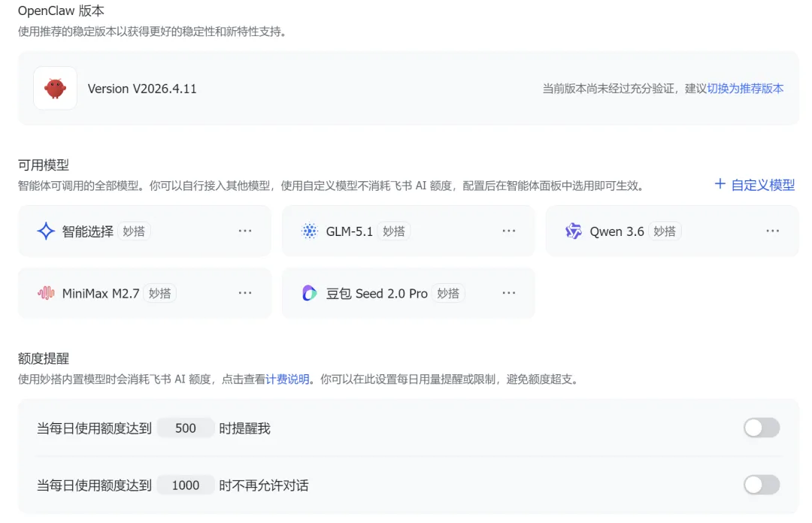Select the 豆包 Seed 2.0 Pro model name

[377, 294]
